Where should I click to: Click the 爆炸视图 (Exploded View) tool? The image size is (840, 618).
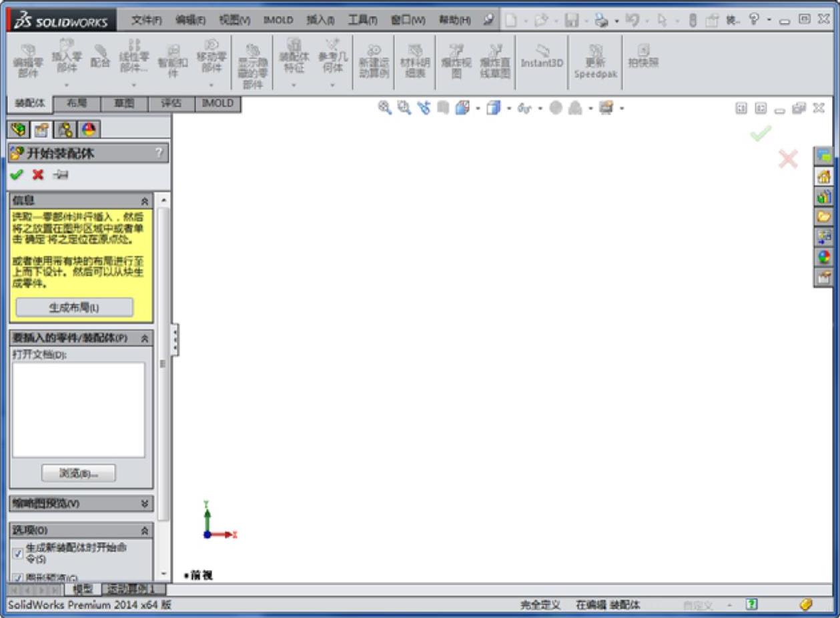456,61
